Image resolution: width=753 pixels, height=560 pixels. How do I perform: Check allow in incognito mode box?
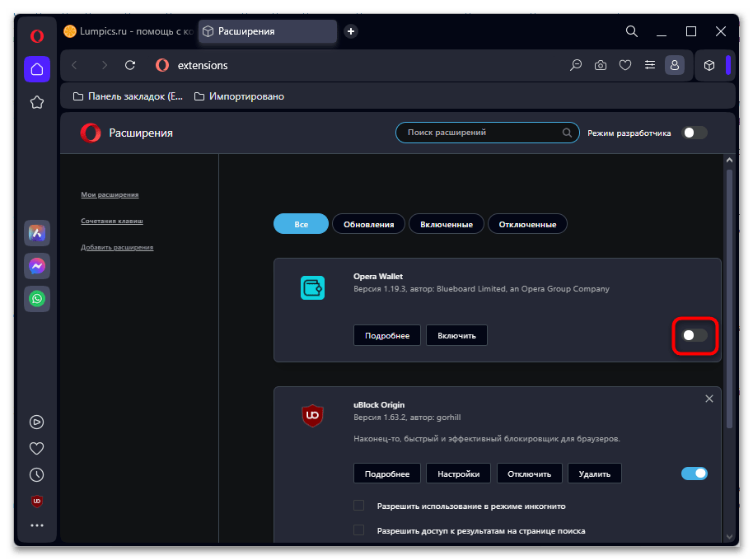(x=358, y=506)
